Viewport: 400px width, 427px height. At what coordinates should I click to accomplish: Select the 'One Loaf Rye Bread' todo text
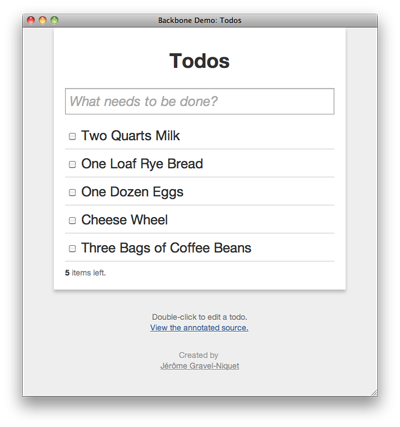pos(142,164)
